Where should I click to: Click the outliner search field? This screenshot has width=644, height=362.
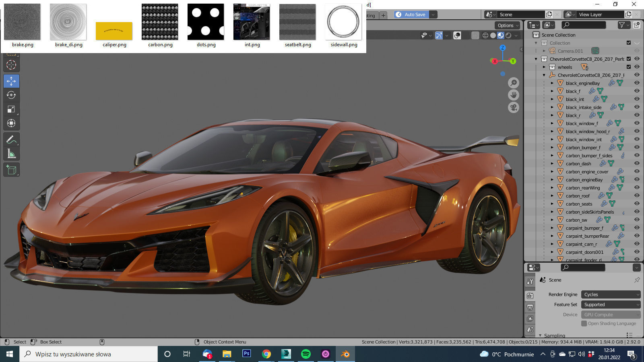click(x=584, y=25)
